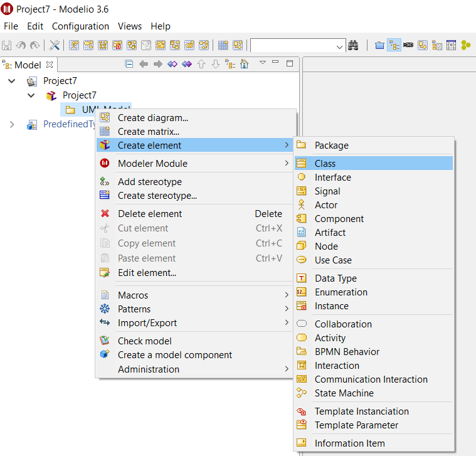Viewport: 476px width, 456px height.
Task: Click the yellow modules cluster icon in toolbar
Action: 466,46
